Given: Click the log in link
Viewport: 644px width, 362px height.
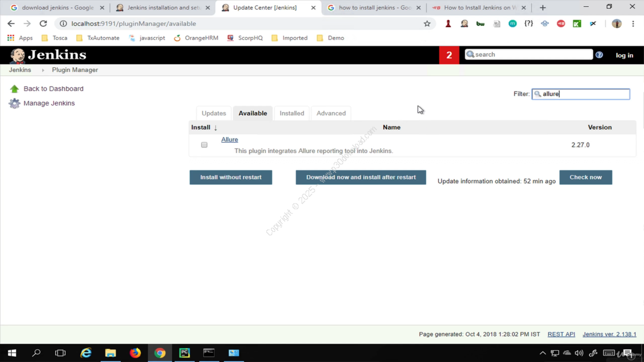Looking at the screenshot, I should (x=624, y=55).
